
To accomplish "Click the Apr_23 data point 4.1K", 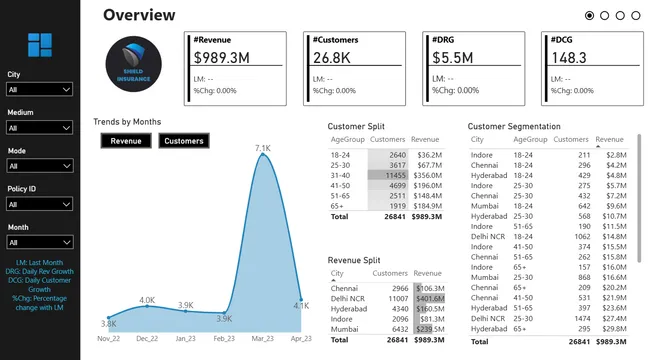I will [x=301, y=299].
